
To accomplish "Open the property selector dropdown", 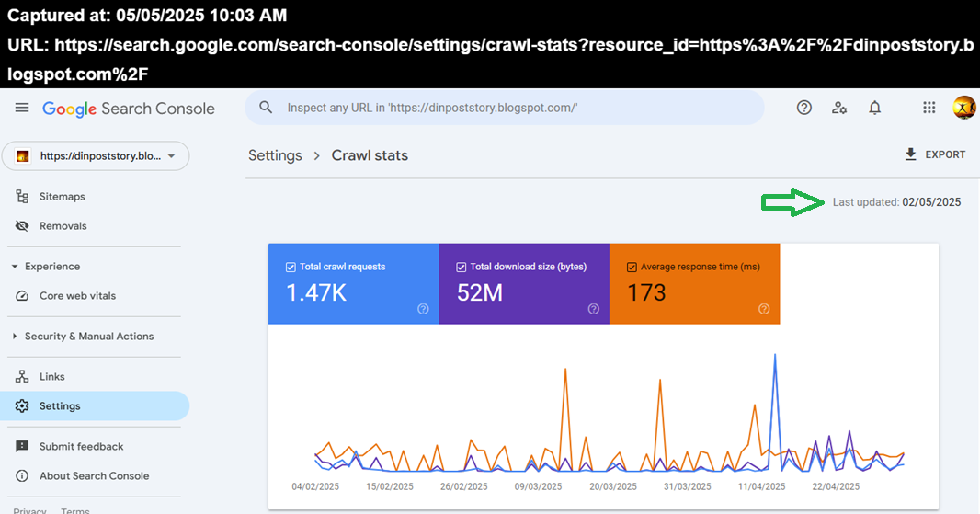I will tap(96, 156).
